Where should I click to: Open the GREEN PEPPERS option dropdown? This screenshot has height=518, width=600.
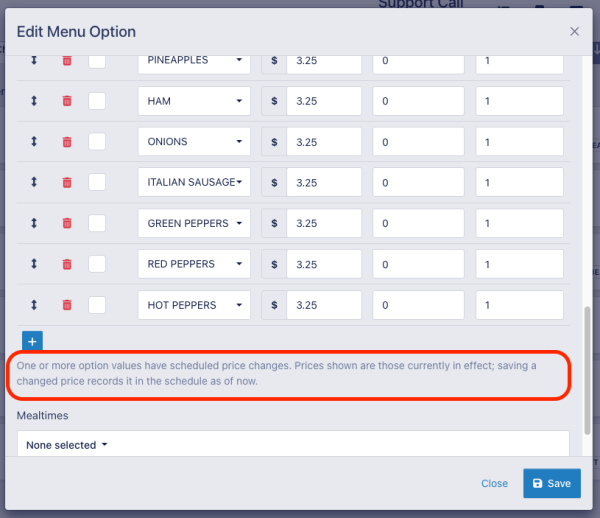click(194, 223)
